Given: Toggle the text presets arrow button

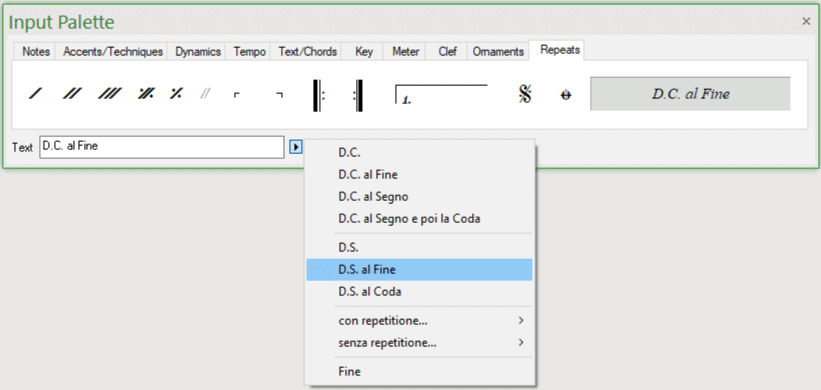Looking at the screenshot, I should (296, 148).
